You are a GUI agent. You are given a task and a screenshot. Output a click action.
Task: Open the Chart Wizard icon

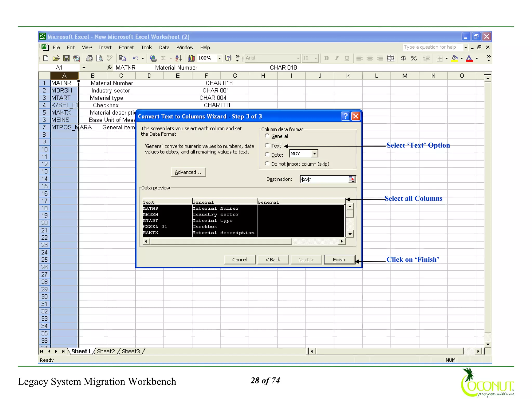[x=191, y=58]
